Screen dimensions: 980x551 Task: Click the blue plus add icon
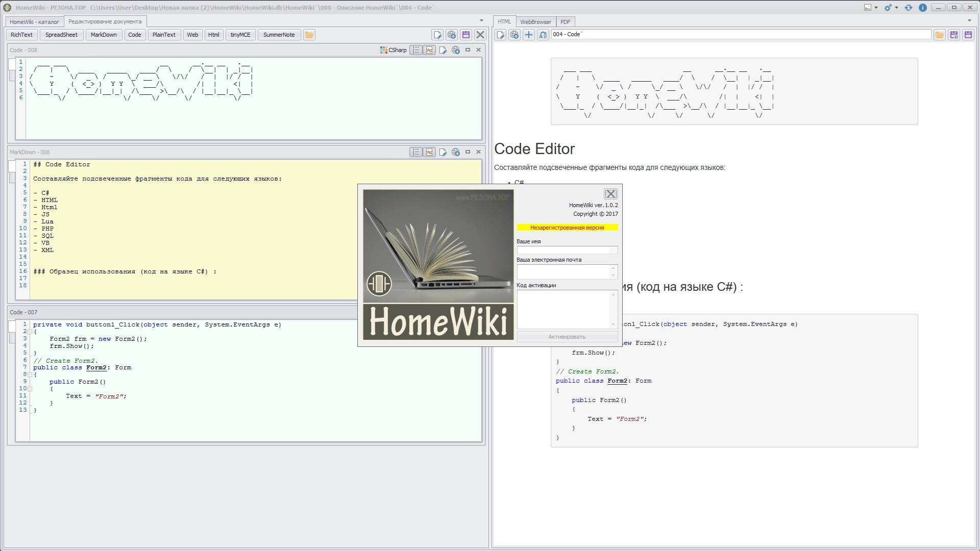[529, 35]
